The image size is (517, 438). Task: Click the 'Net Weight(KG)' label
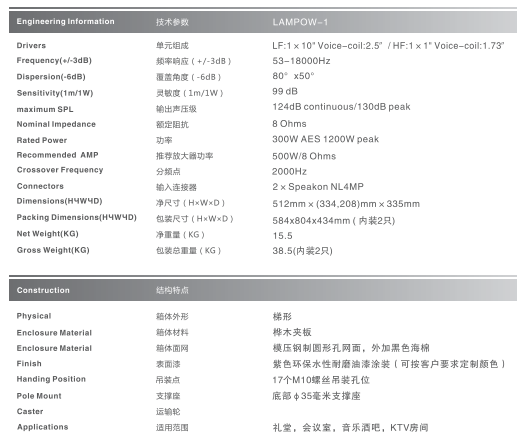pos(47,234)
